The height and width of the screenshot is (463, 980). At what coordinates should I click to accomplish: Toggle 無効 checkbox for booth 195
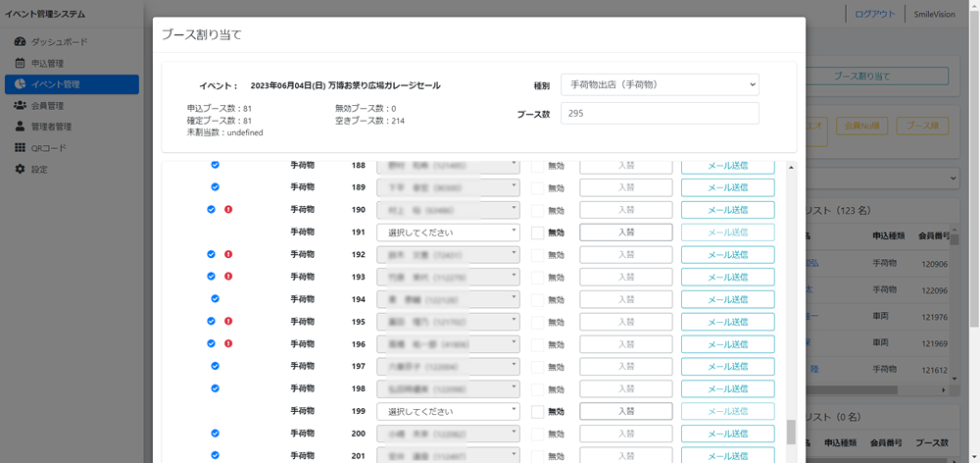pos(537,322)
